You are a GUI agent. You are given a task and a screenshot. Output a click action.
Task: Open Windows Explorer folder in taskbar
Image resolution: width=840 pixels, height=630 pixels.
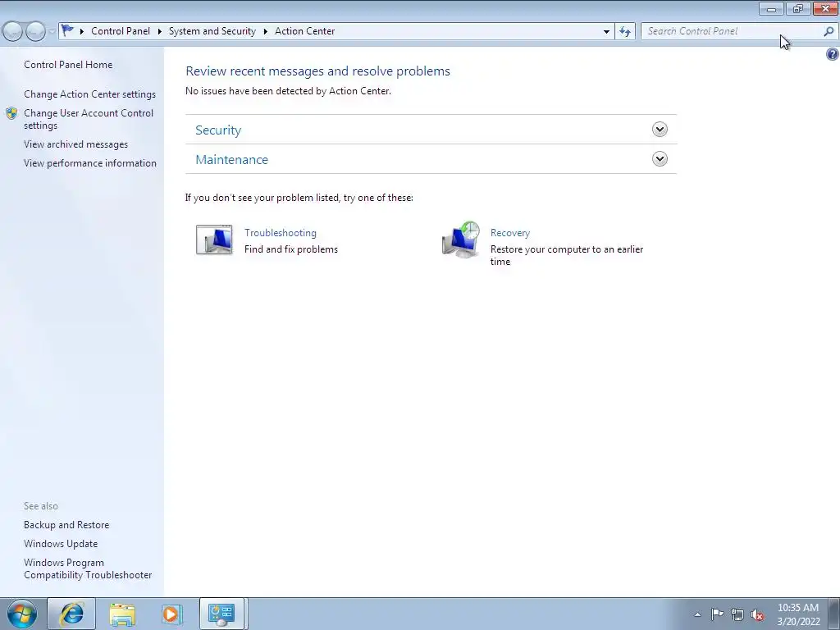[x=122, y=614]
